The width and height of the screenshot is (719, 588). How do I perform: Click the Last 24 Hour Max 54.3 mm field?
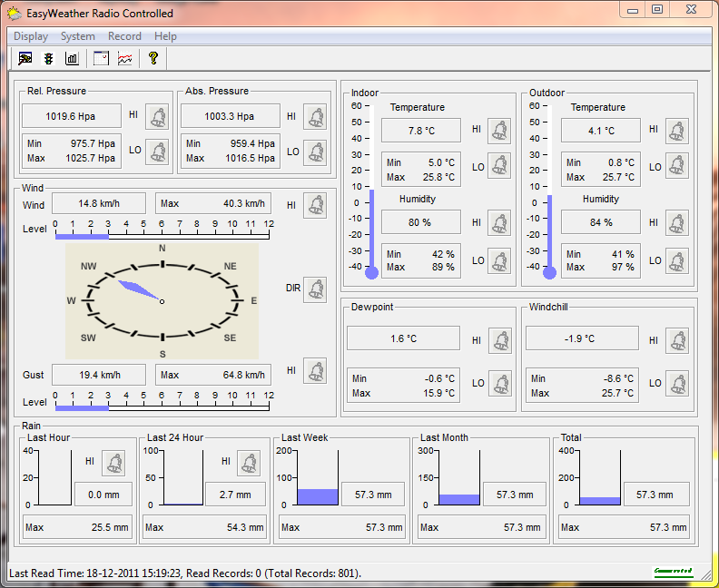[x=205, y=527]
